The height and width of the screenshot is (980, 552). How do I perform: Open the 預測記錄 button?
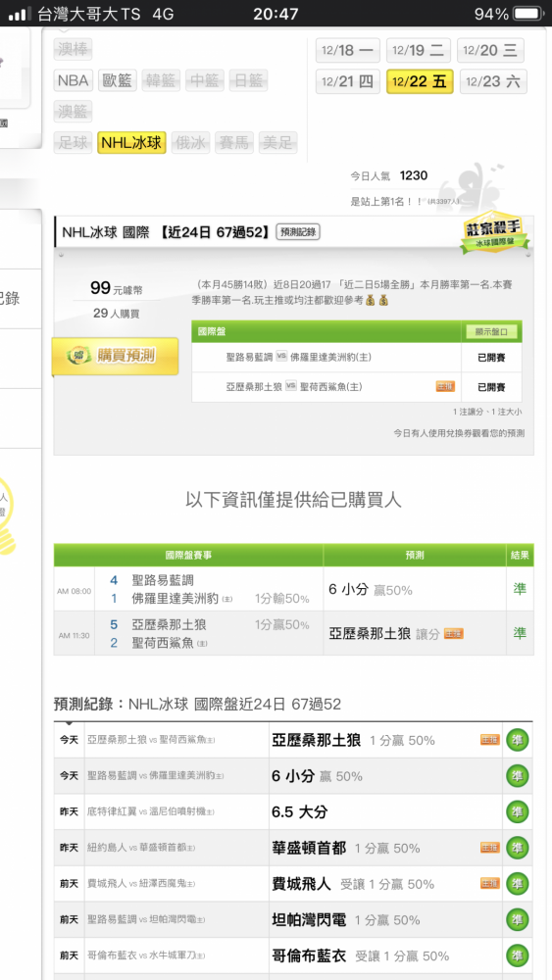297,232
